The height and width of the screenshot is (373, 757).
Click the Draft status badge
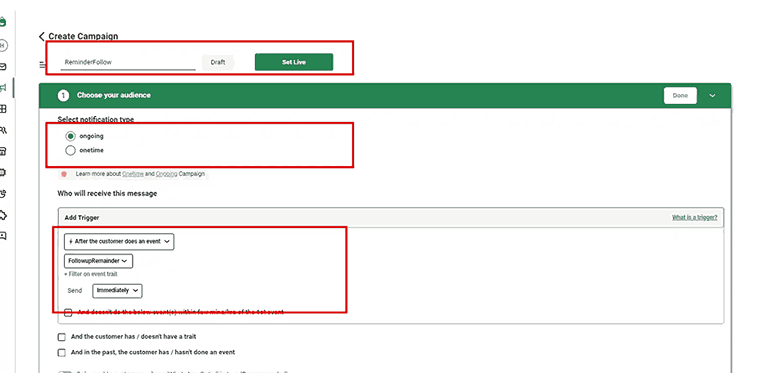218,62
